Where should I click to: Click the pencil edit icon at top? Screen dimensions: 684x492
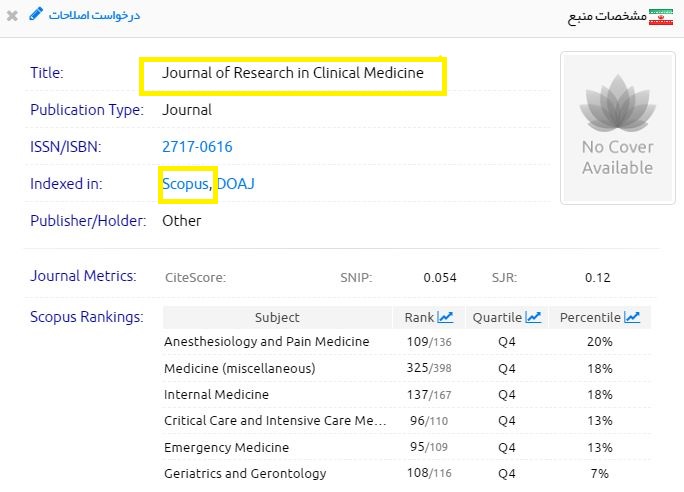tap(36, 14)
